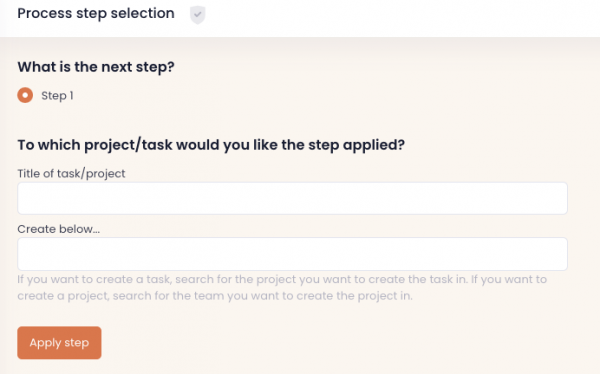Screen dimensions: 600x374
Task: Click the gray verification shield badge in header
Action: 197,15
